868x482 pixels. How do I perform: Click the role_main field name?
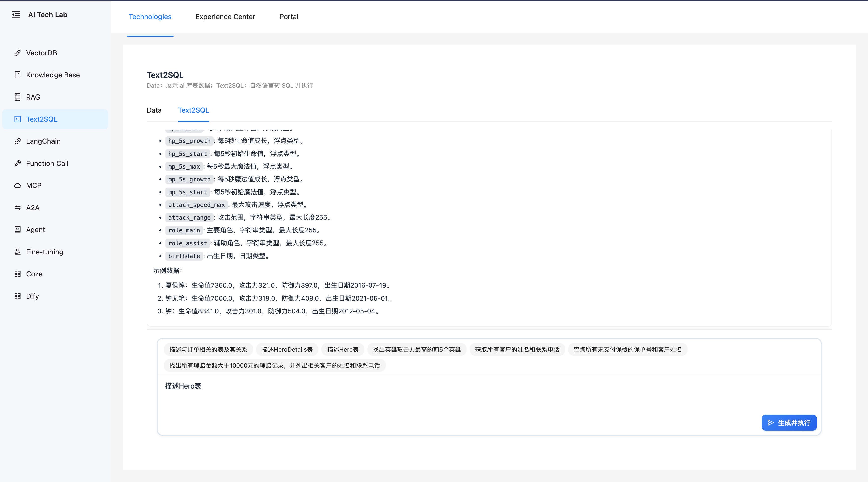tap(184, 230)
